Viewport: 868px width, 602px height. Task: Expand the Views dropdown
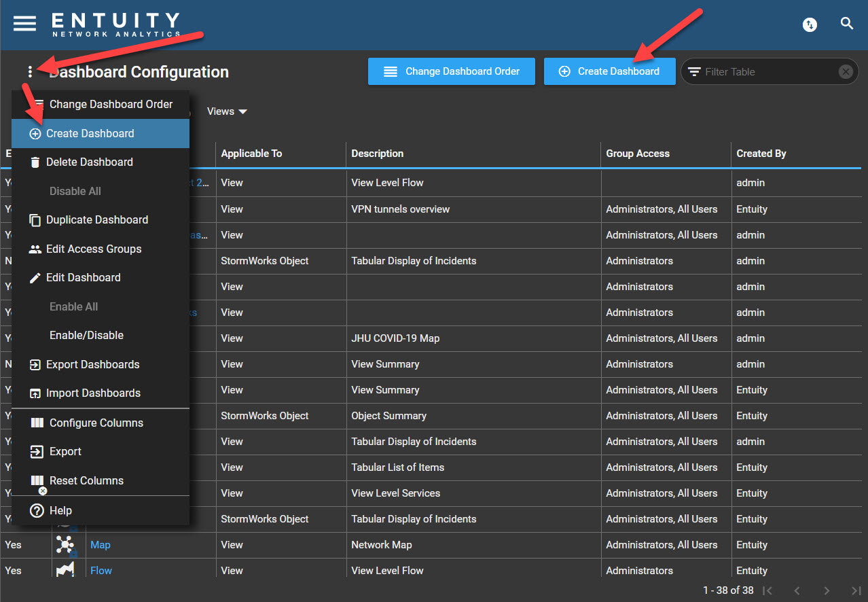(x=227, y=111)
